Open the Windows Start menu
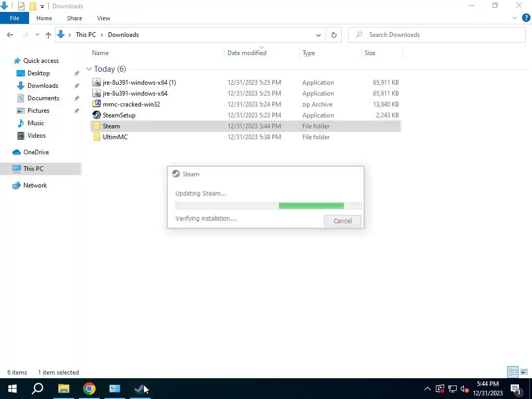Viewport: 532px width, 399px height. pos(12,389)
